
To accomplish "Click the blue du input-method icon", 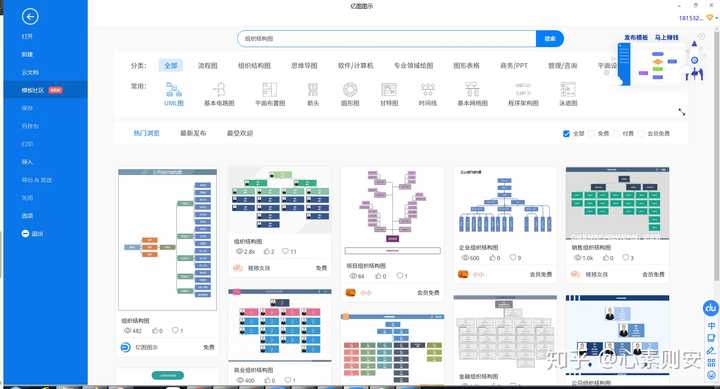I will [x=711, y=308].
